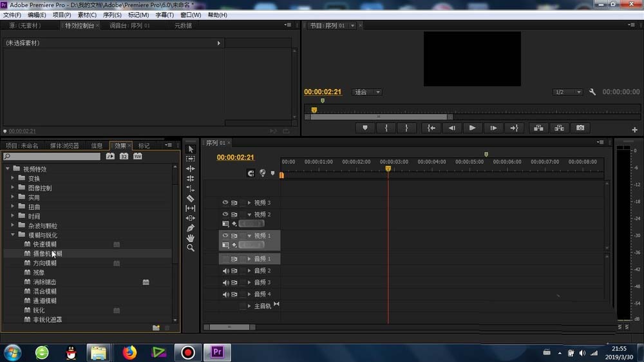Select the Track Select tool
Viewport: 644px width, 362px height.
[191, 158]
